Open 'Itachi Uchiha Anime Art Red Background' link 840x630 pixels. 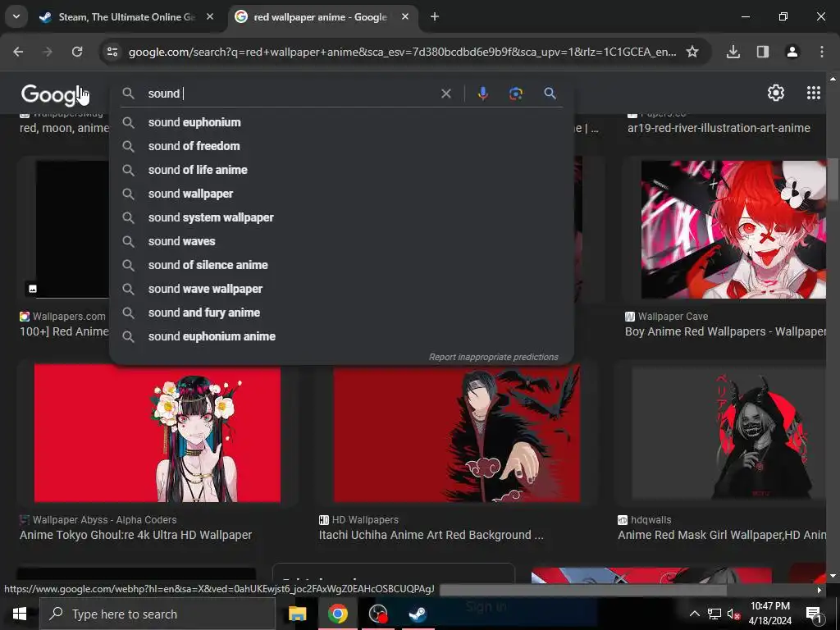pos(431,535)
